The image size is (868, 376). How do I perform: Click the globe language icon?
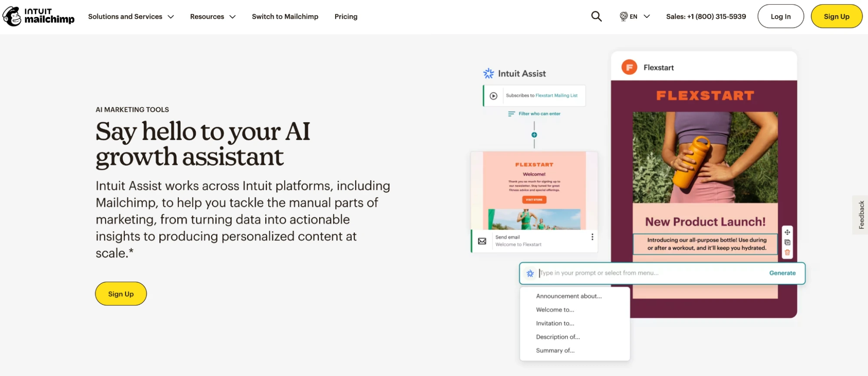pyautogui.click(x=624, y=17)
